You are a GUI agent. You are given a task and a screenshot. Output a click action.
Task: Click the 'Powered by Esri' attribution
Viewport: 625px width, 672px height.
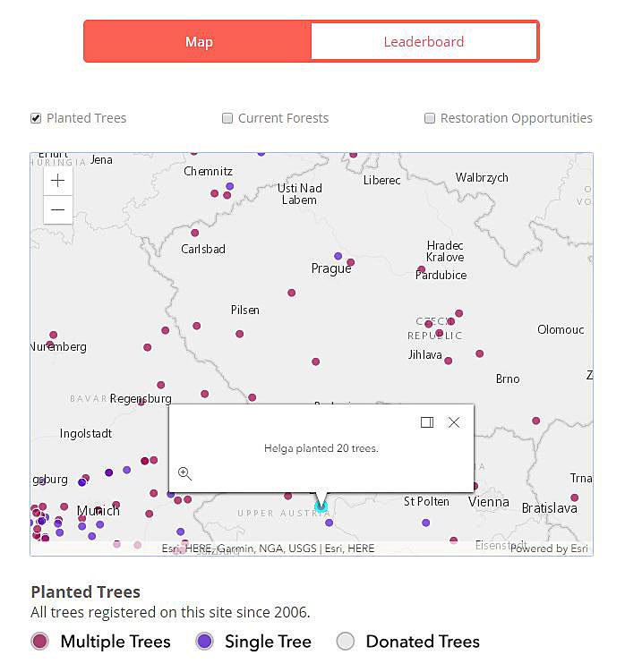[x=549, y=549]
